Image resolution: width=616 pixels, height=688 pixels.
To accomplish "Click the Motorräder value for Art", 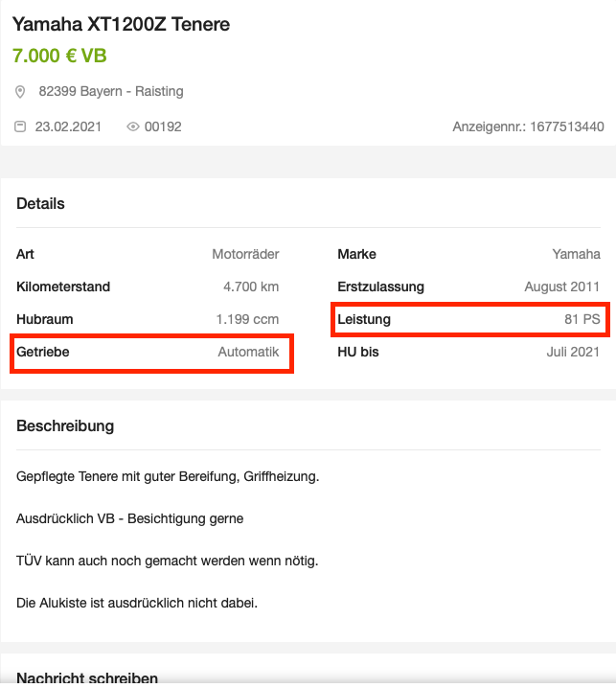I will pyautogui.click(x=245, y=254).
